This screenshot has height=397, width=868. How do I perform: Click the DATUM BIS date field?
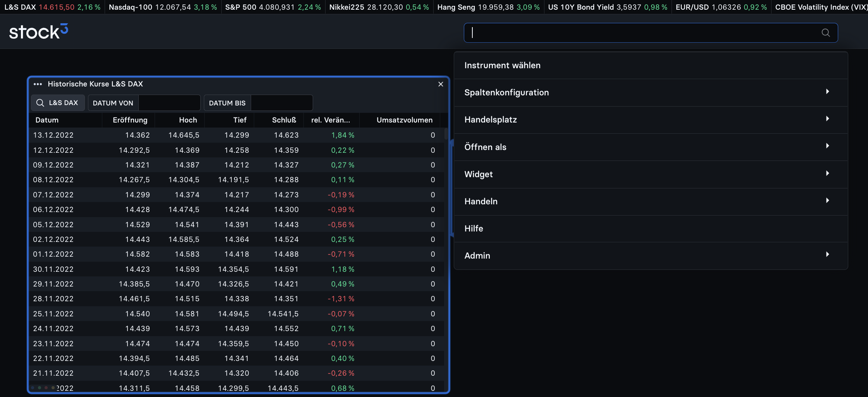282,103
